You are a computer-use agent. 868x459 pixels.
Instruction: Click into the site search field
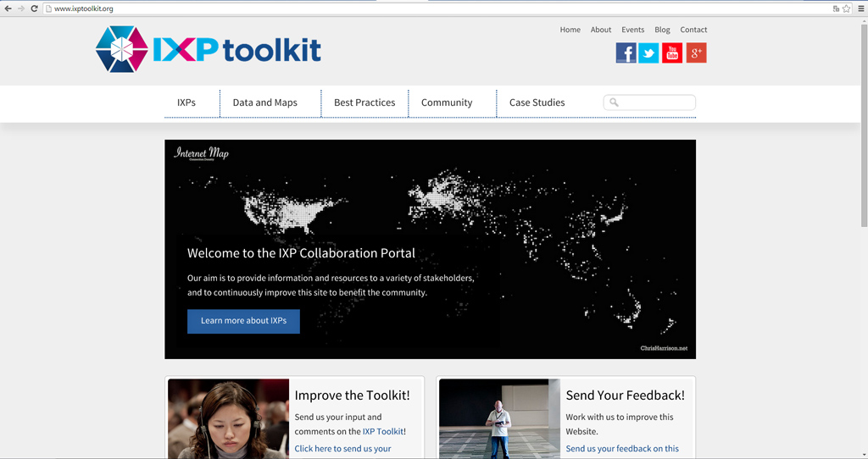(x=649, y=102)
